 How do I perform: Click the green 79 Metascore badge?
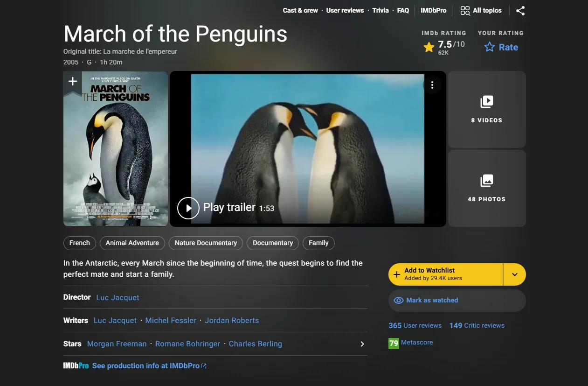[394, 343]
